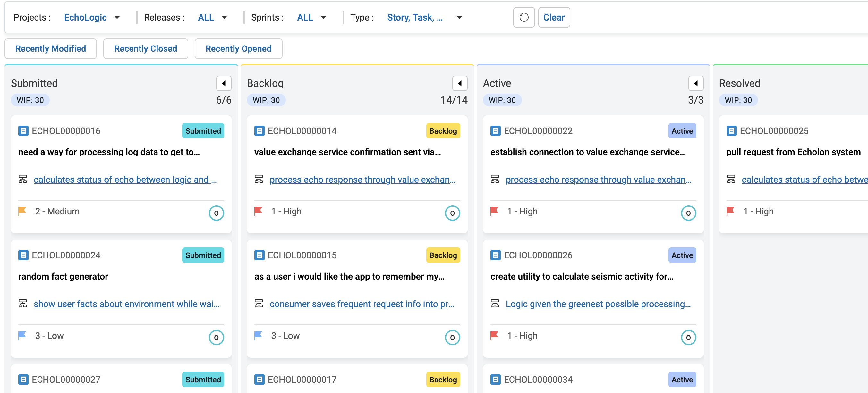Viewport: 868px width, 393px height.
Task: Open link 'show user facts about environment'
Action: pyautogui.click(x=126, y=304)
